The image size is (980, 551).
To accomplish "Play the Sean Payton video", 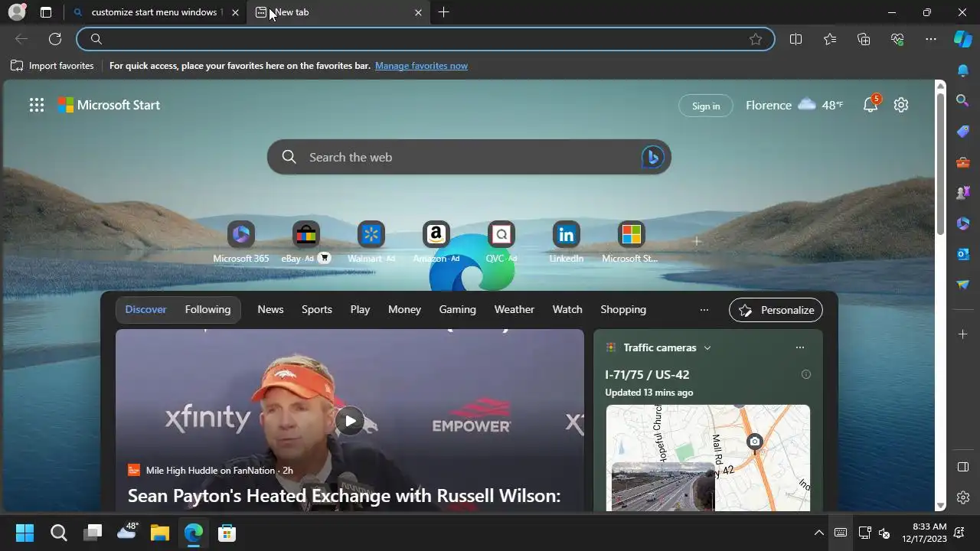I will 350,420.
